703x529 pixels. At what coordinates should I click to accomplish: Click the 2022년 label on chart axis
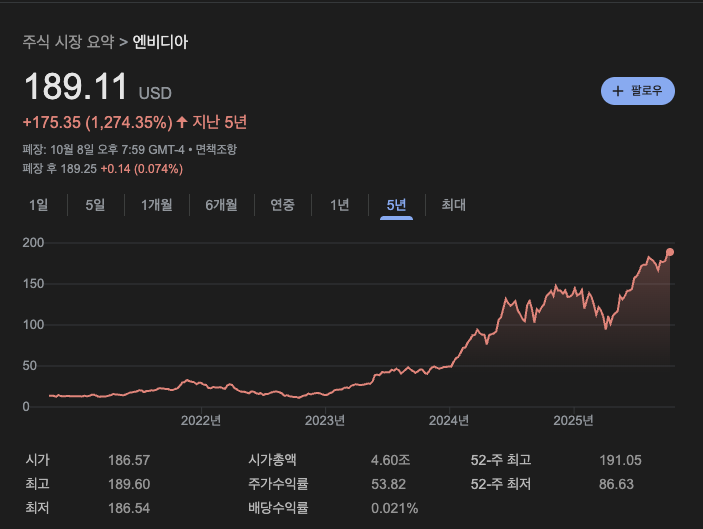200,420
